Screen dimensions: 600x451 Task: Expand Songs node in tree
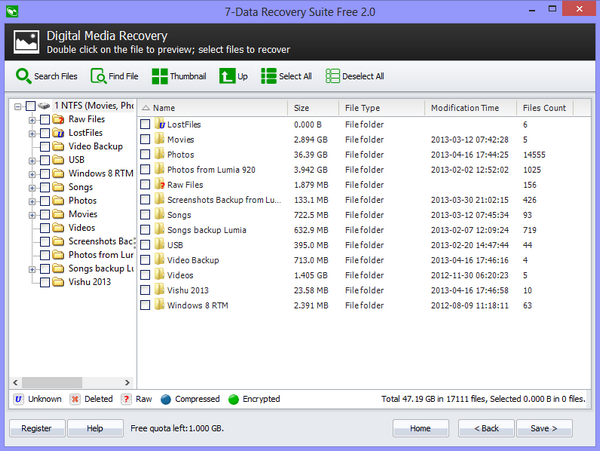pos(32,188)
